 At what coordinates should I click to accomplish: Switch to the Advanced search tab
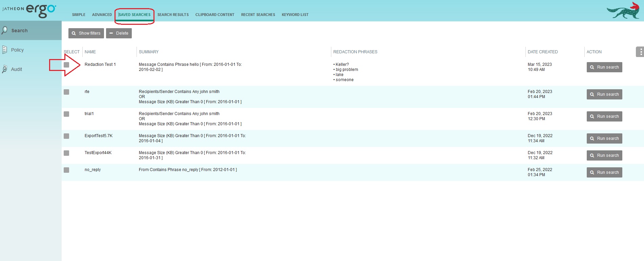[102, 15]
